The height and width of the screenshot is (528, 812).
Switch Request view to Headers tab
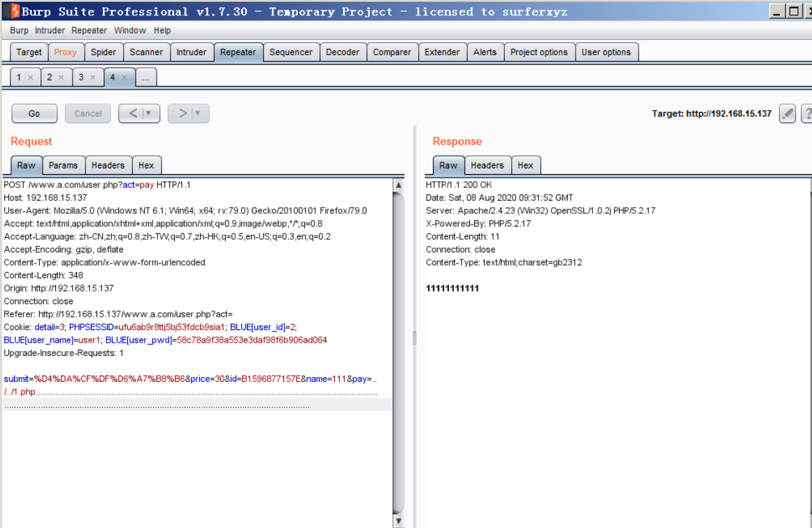click(x=108, y=165)
